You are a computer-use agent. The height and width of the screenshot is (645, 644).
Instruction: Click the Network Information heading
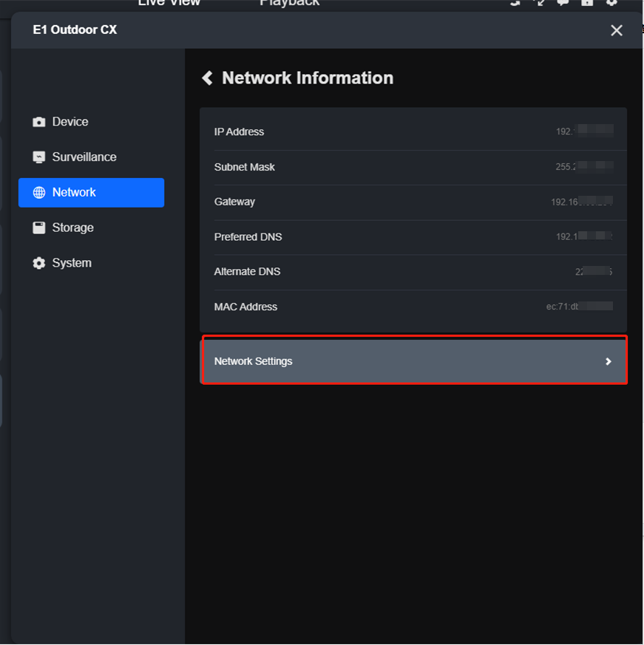pos(308,78)
